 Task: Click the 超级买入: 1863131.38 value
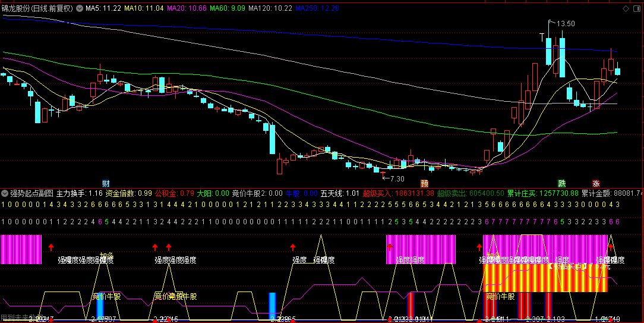pyautogui.click(x=399, y=193)
